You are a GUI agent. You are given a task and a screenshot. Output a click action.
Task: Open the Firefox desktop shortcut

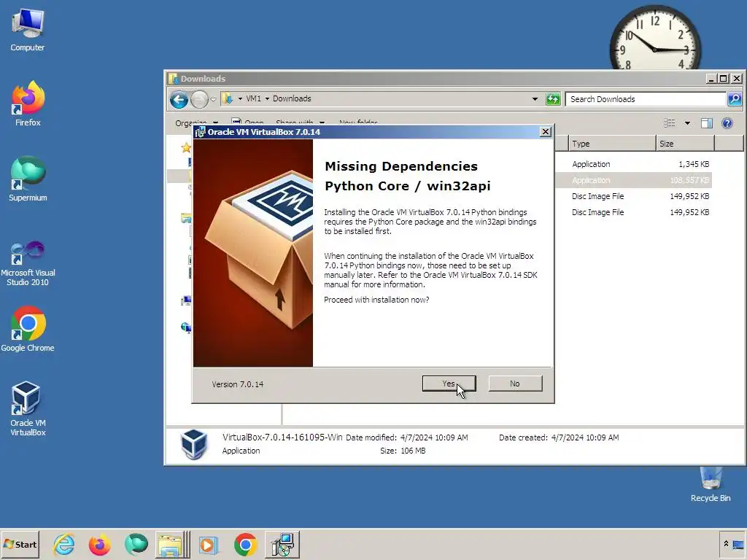[x=28, y=104]
